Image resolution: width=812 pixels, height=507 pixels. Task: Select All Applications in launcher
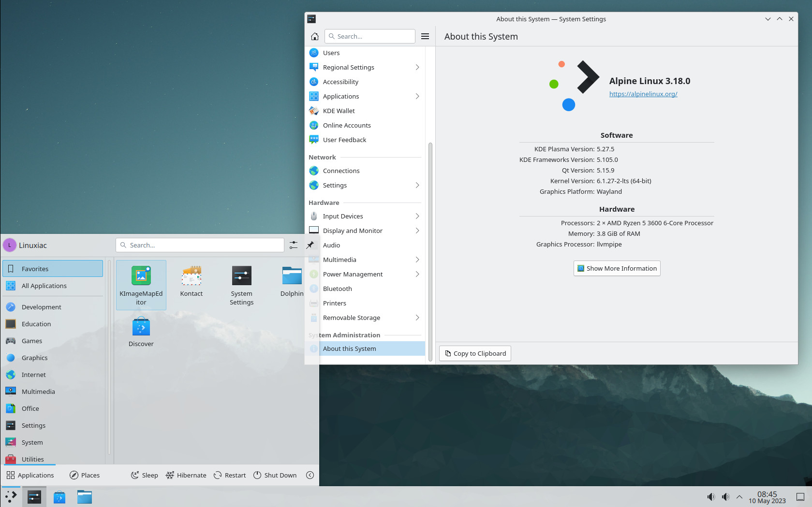point(53,286)
